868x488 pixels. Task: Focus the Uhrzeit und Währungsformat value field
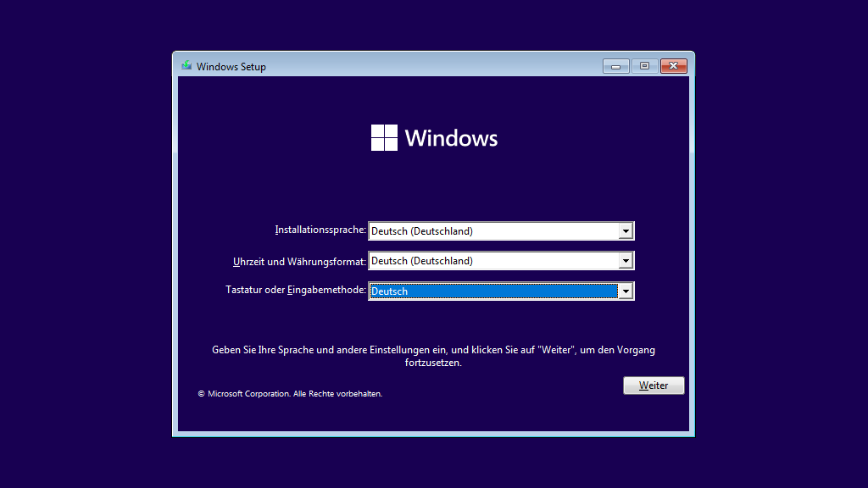[493, 261]
